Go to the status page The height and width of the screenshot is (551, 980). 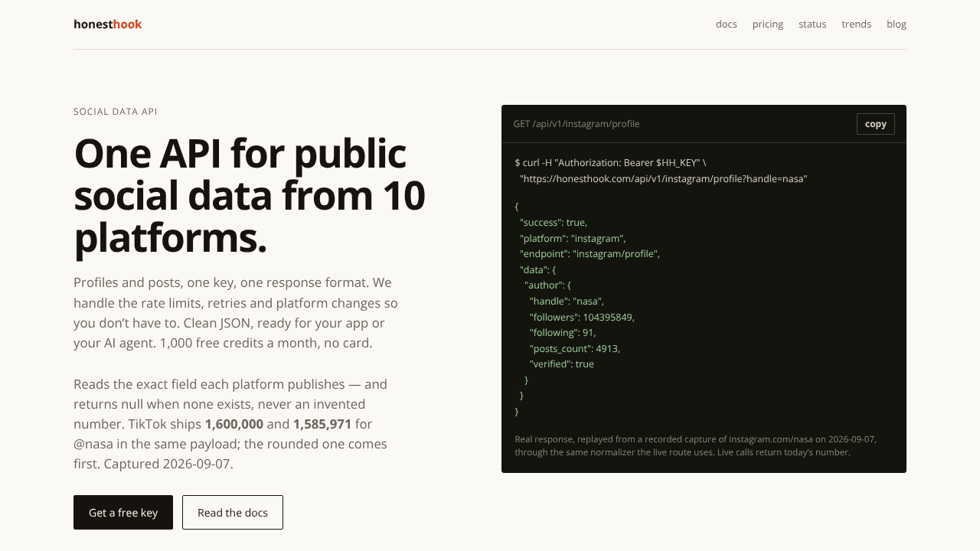812,24
